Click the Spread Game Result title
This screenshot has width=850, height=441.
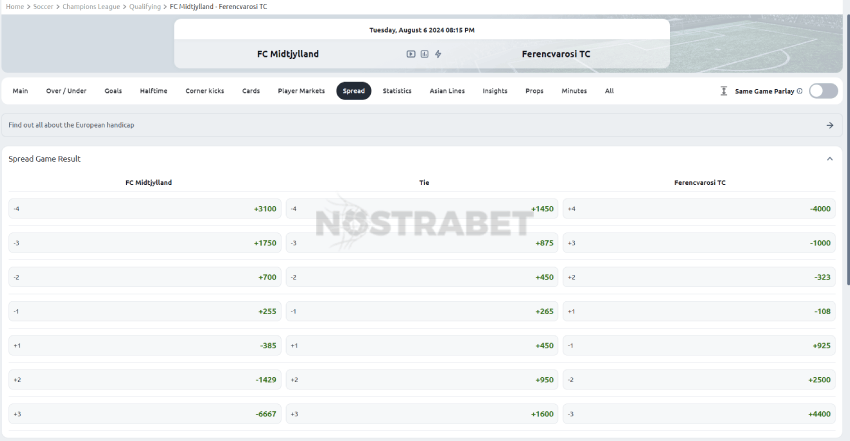44,159
